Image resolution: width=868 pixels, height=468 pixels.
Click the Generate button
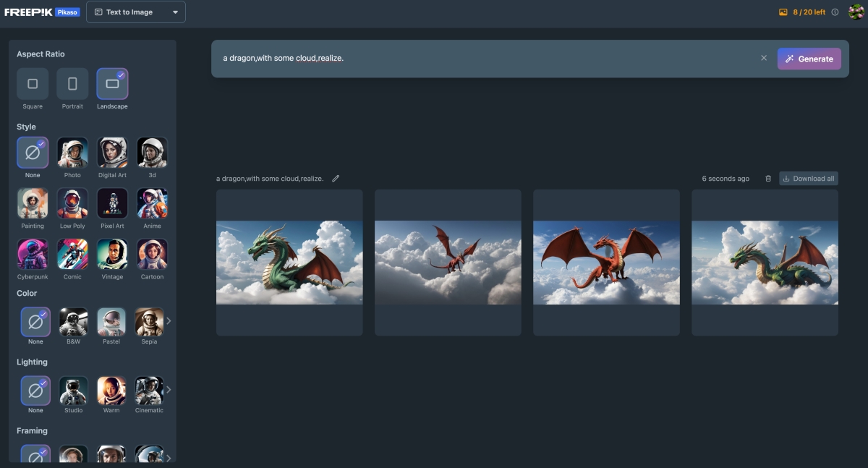click(x=809, y=59)
